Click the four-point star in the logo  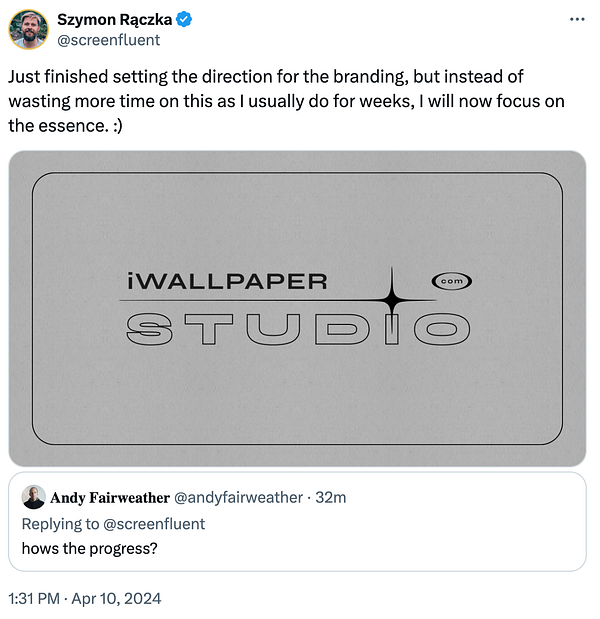[x=392, y=299]
